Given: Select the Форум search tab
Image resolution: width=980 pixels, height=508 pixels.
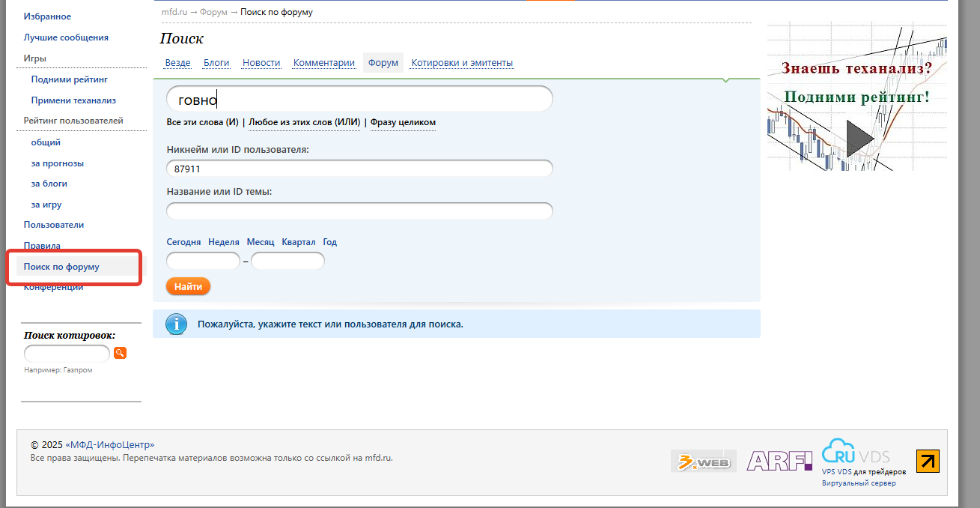Looking at the screenshot, I should [383, 63].
